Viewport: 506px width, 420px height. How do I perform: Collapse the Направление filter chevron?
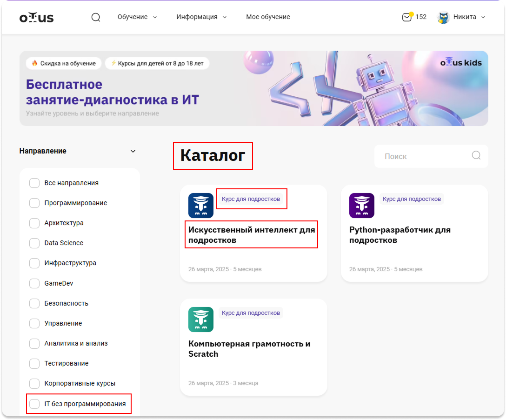click(133, 151)
